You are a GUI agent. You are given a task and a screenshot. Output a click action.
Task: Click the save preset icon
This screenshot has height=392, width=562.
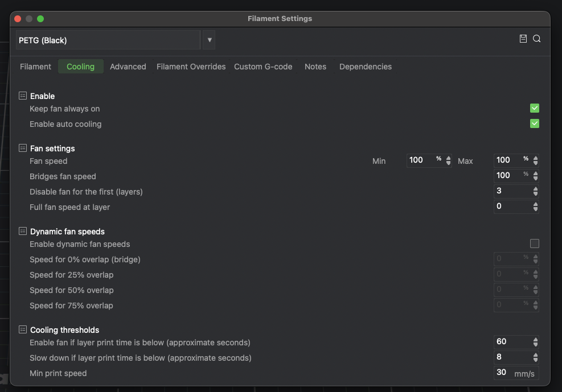(x=523, y=39)
